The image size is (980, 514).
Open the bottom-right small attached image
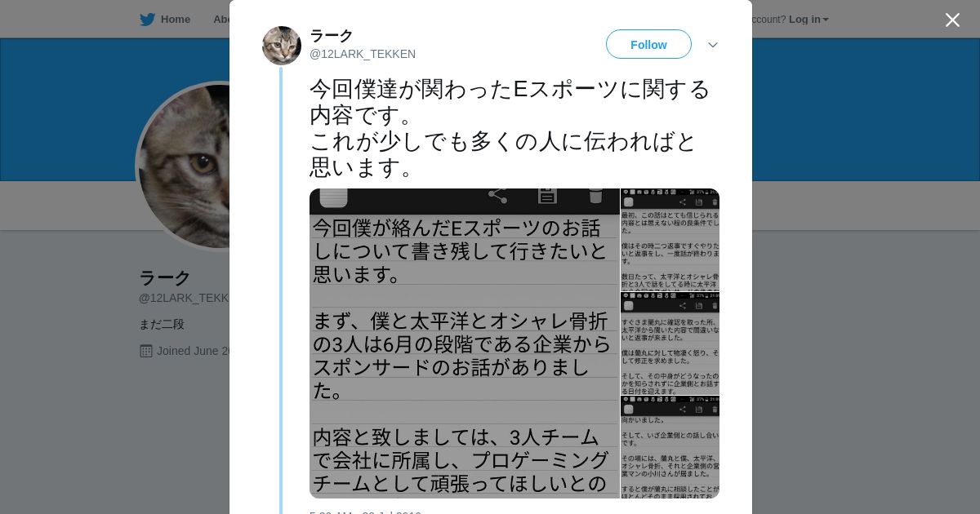click(670, 447)
